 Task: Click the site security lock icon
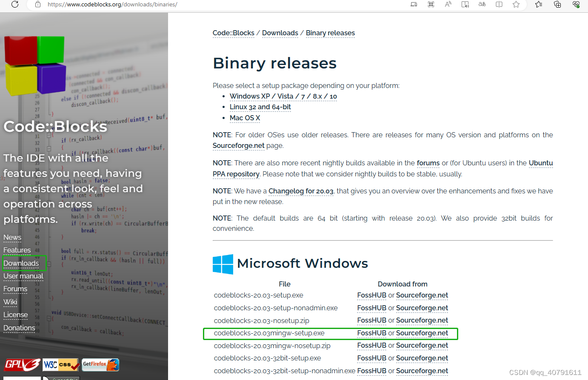38,4
